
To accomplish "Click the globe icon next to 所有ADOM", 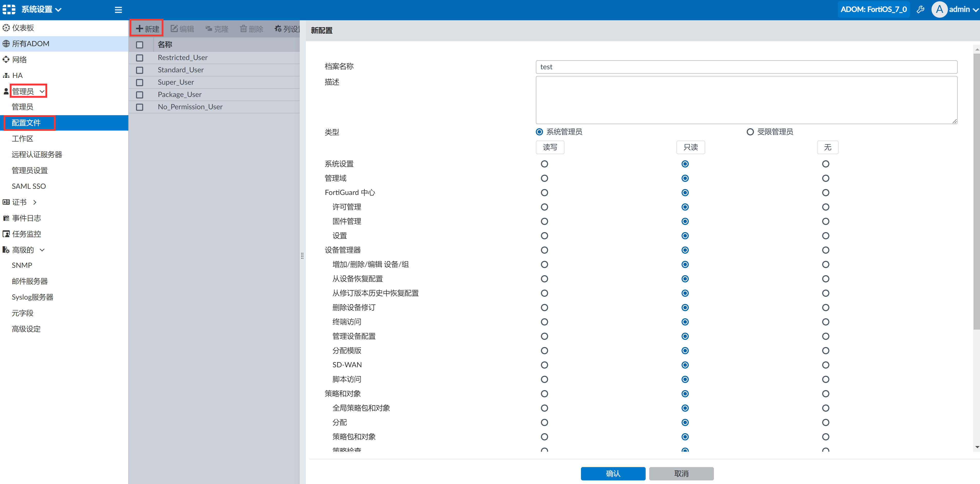I will (6, 44).
